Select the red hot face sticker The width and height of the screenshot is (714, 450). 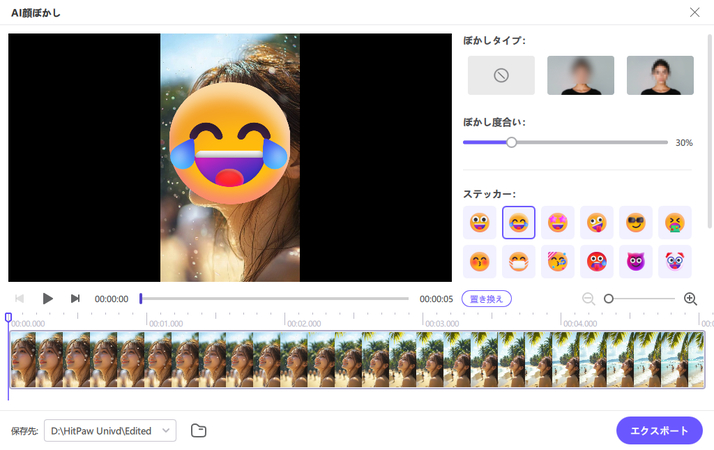(597, 261)
